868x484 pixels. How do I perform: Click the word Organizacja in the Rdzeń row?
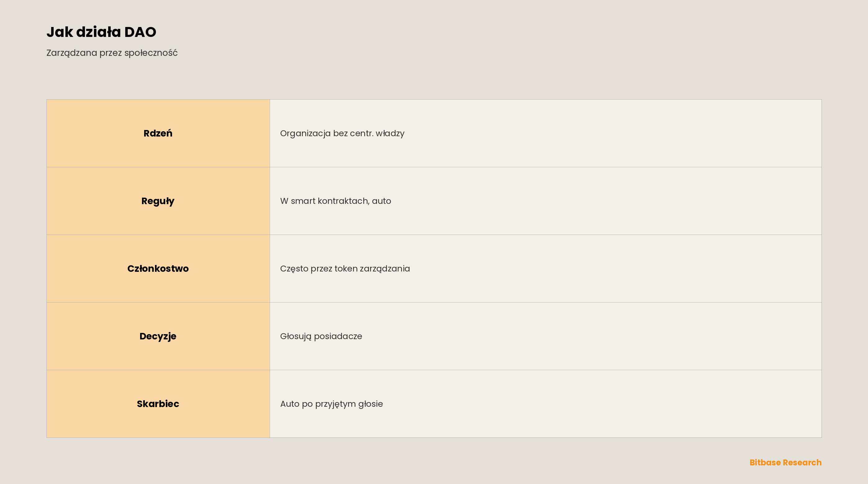305,133
